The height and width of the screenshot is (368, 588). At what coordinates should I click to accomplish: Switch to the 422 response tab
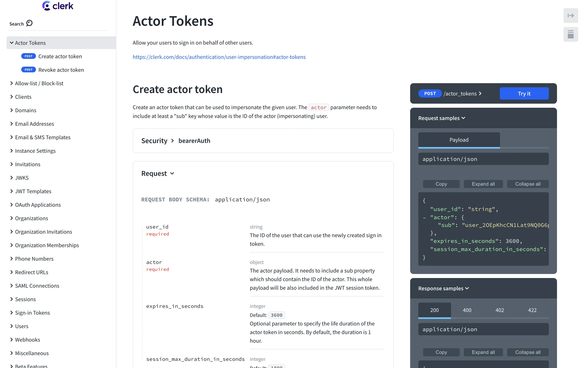pyautogui.click(x=532, y=310)
